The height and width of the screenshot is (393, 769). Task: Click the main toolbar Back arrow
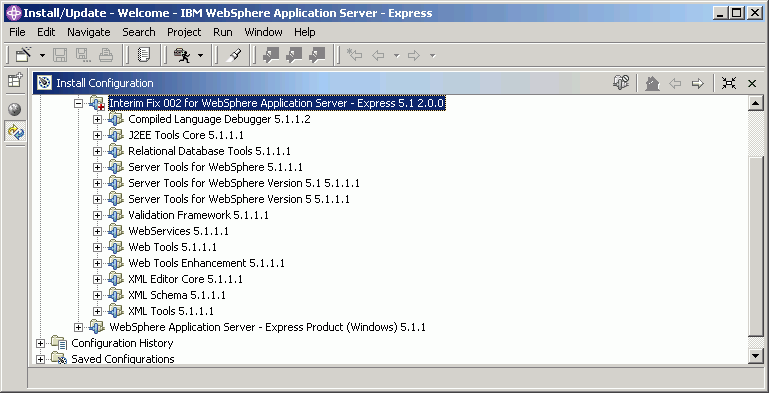(378, 55)
